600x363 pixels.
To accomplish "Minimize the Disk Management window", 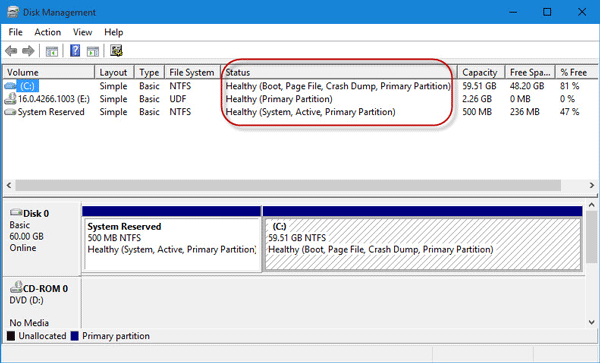I will point(513,12).
